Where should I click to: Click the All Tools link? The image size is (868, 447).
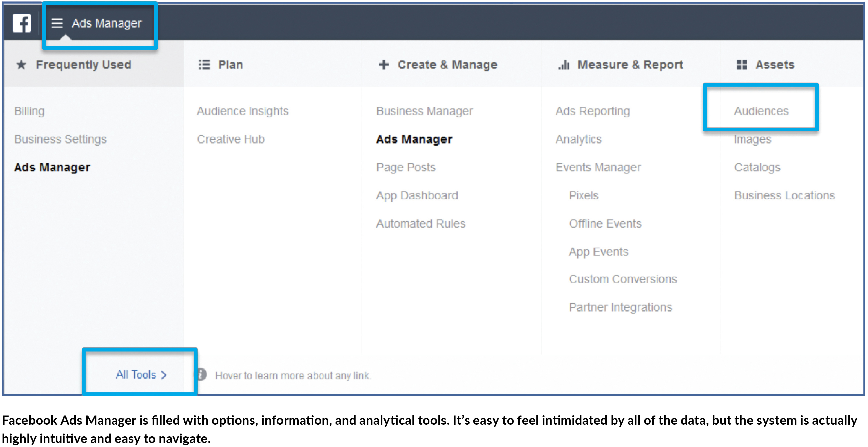pos(141,375)
